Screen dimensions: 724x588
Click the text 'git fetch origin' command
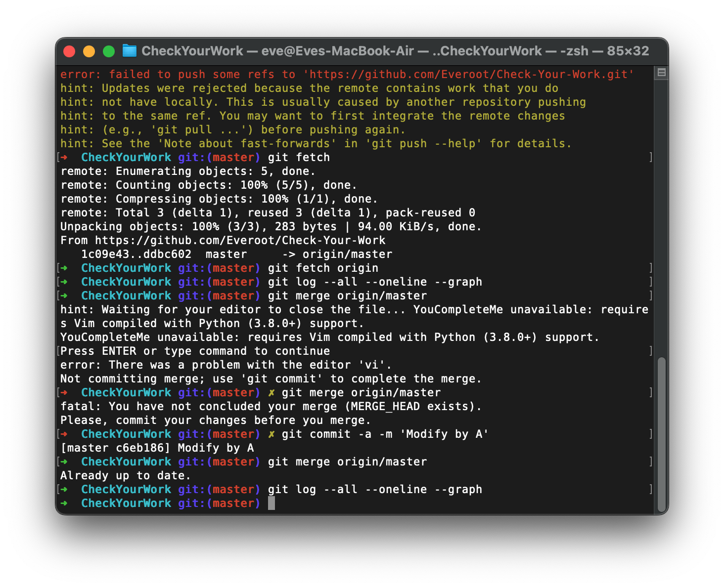point(323,268)
